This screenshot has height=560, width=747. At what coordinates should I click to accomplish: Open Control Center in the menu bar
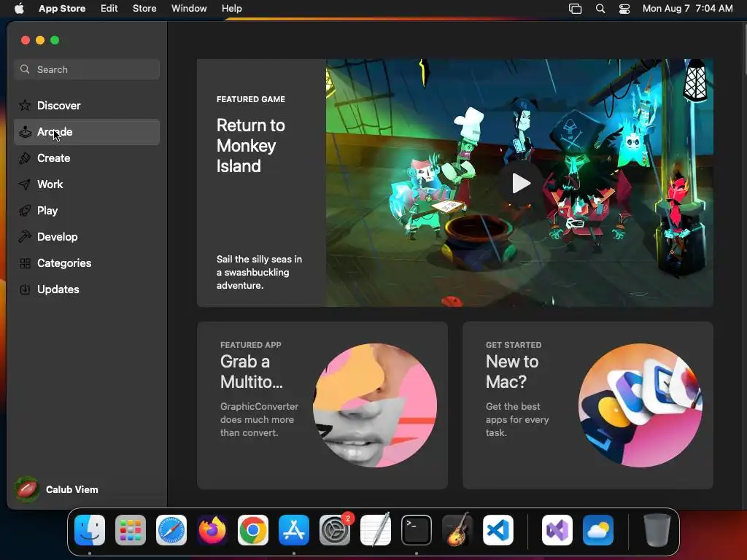coord(624,9)
